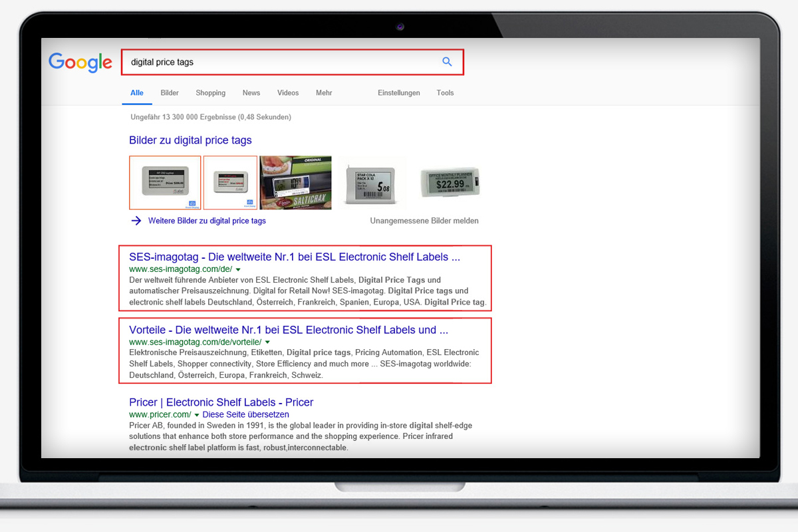Viewport: 798px width, 532px height.
Task: Expand dropdown arrow next to ses-imagotag.com/de/vorteile/
Action: (x=267, y=342)
